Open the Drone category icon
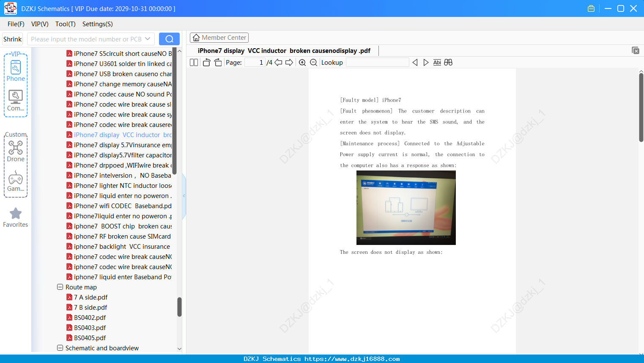Viewport: 644px width, 363px height. coord(16,151)
